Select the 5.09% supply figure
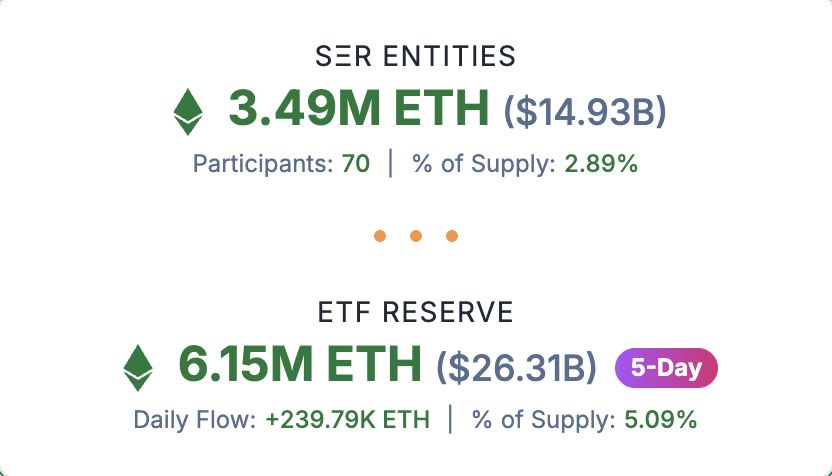The image size is (832, 476). [x=660, y=420]
